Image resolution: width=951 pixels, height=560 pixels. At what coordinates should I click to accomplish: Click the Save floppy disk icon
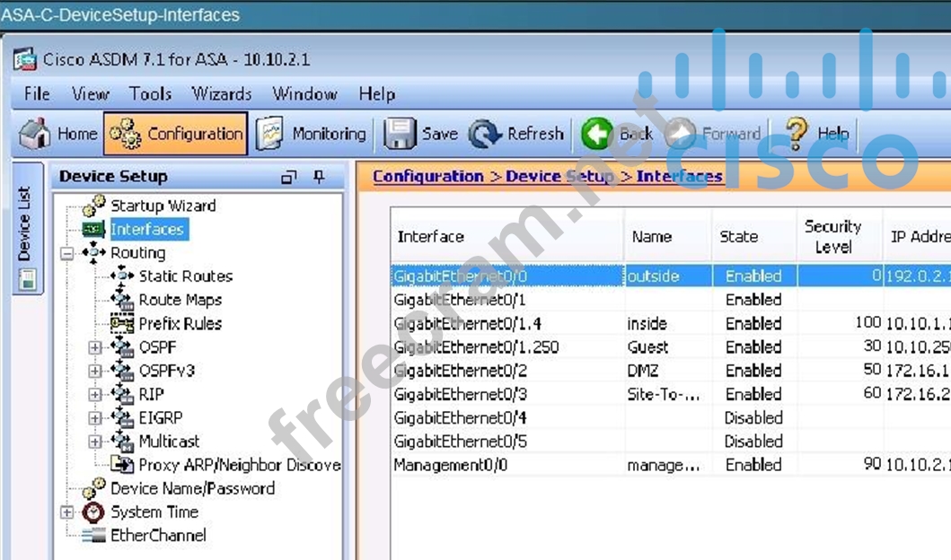(400, 134)
